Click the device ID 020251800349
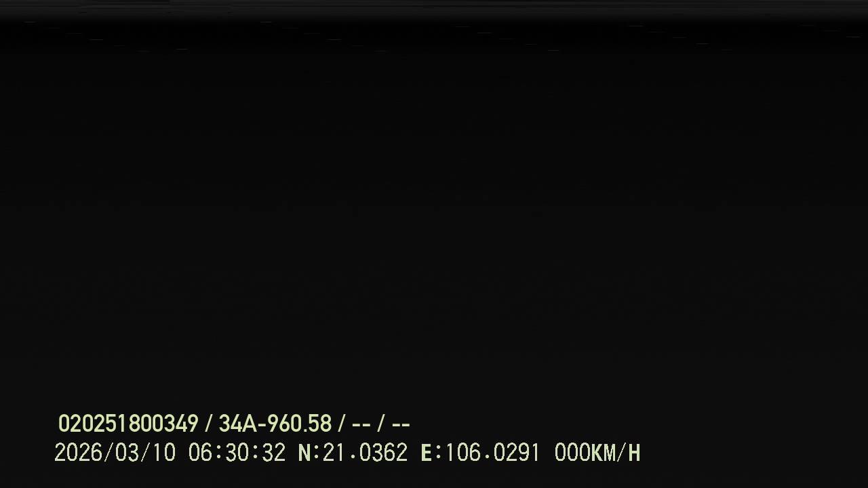Image resolution: width=868 pixels, height=488 pixels. coord(128,424)
